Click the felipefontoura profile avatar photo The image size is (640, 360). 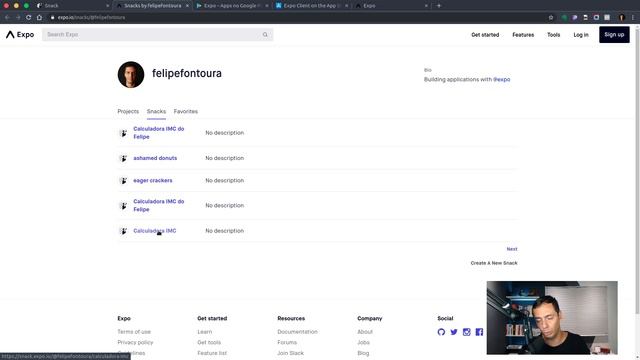[x=131, y=75]
